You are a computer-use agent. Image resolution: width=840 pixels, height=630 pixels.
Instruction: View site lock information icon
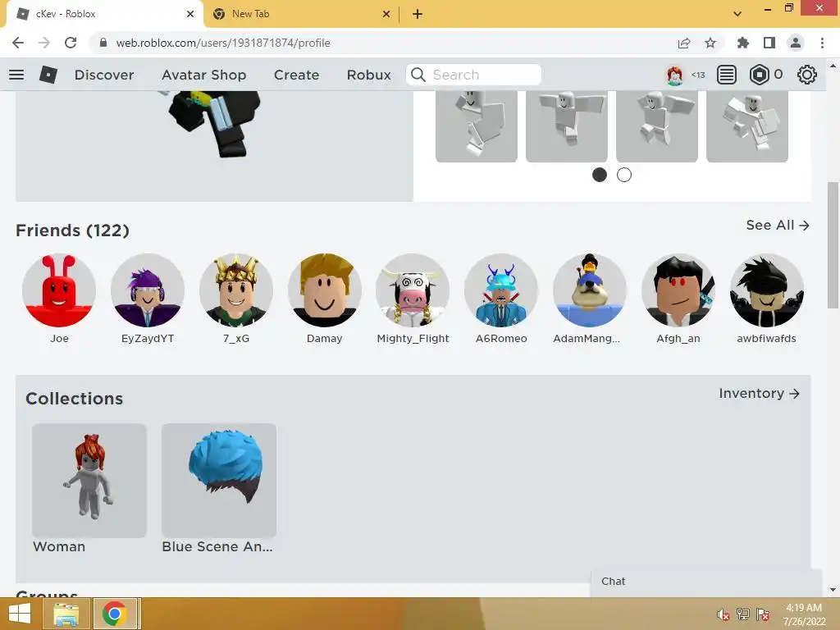point(103,43)
